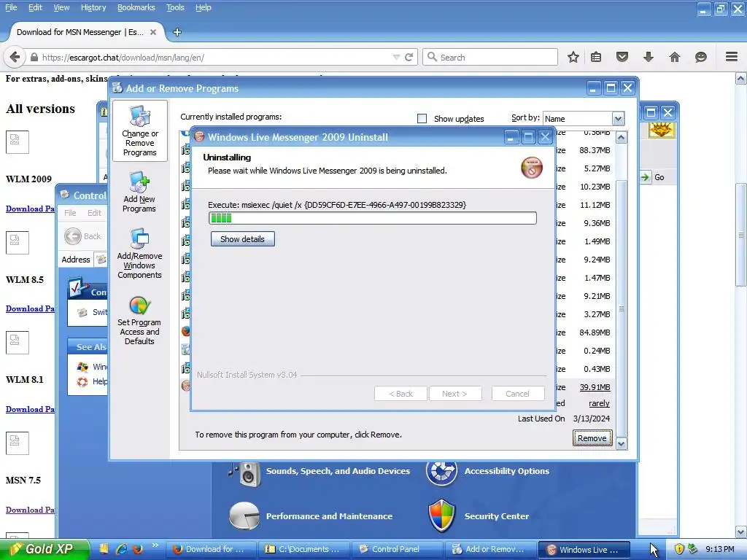Launch Firefox from quick launch bar
The height and width of the screenshot is (560, 747).
click(138, 549)
